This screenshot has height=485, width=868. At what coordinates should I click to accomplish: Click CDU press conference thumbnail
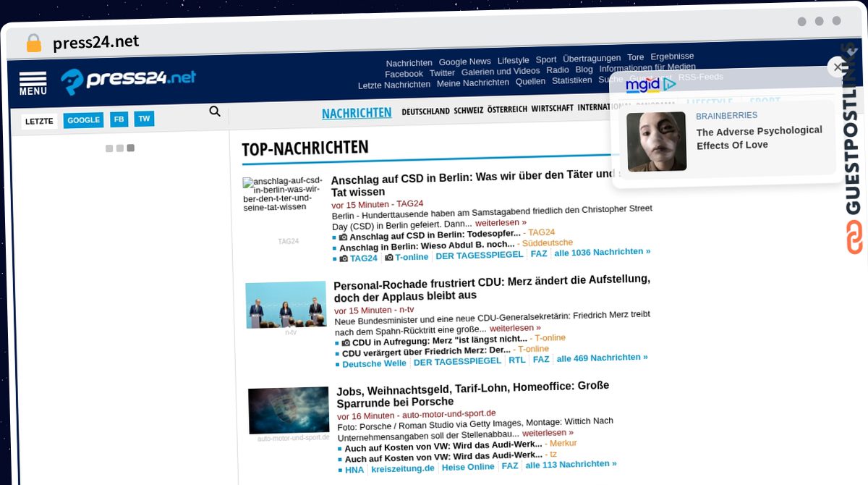(286, 305)
